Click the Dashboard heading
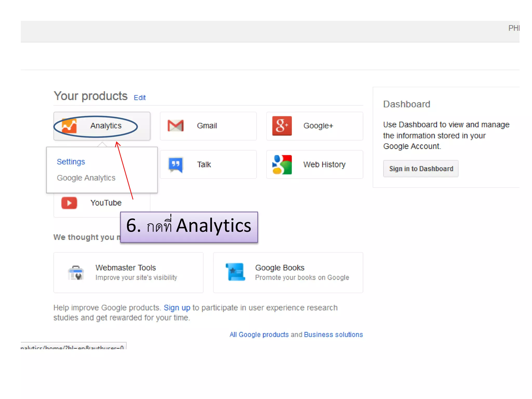Image resolution: width=532 pixels, height=399 pixels. point(407,104)
